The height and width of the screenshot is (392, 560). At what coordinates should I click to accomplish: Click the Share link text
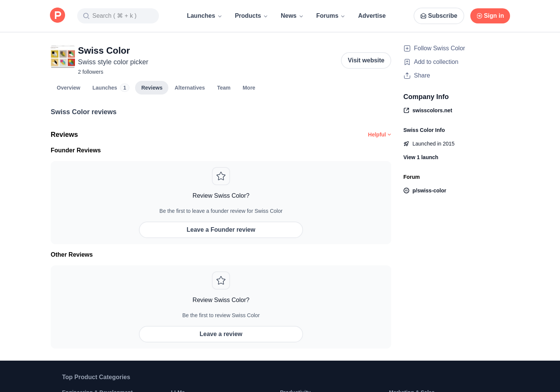[x=422, y=76]
